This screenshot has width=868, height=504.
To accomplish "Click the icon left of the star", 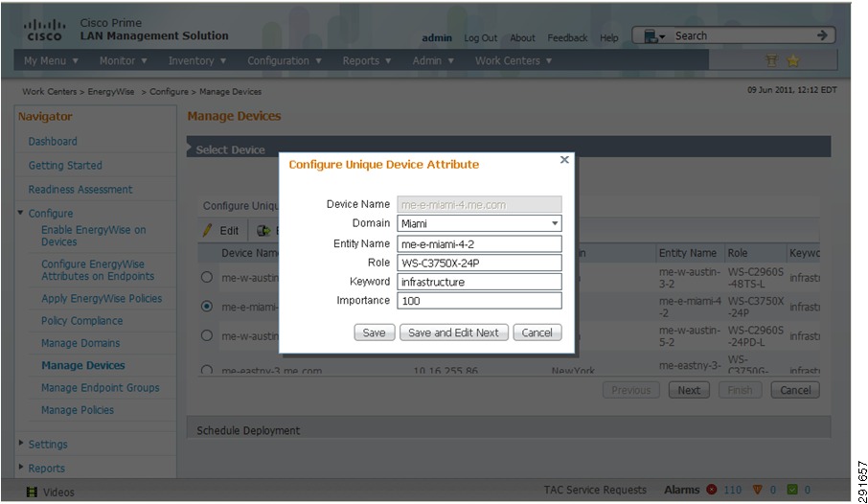I will click(771, 60).
